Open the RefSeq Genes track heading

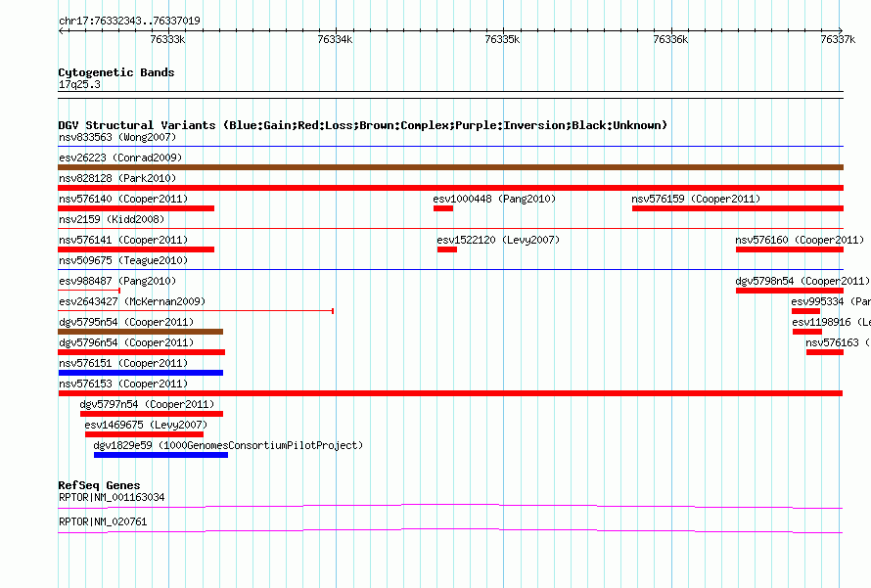pos(99,485)
